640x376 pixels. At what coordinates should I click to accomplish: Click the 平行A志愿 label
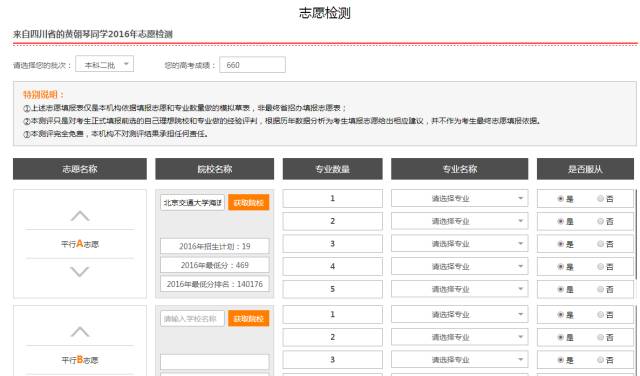80,244
